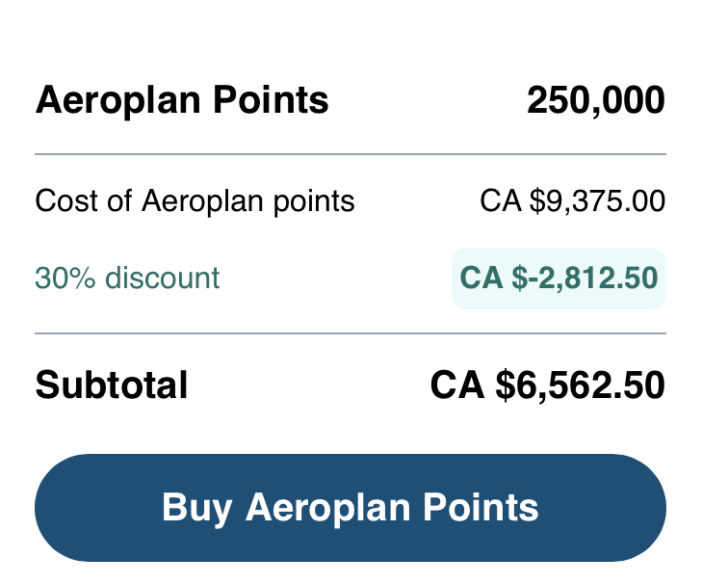Image resolution: width=728 pixels, height=584 pixels.
Task: Click the "CA" prefix of the $9,375.00 cost
Action: point(501,202)
